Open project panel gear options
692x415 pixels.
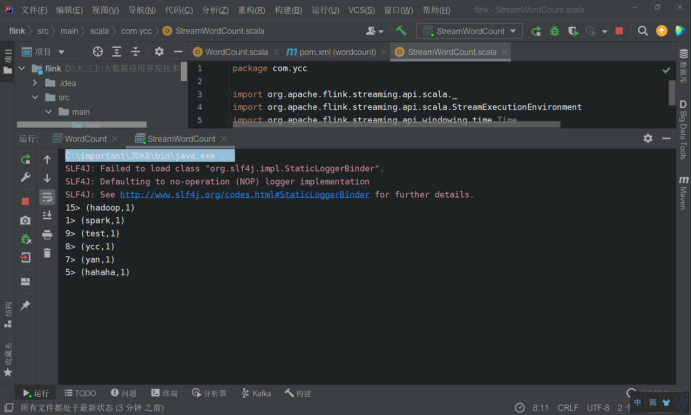pos(159,52)
